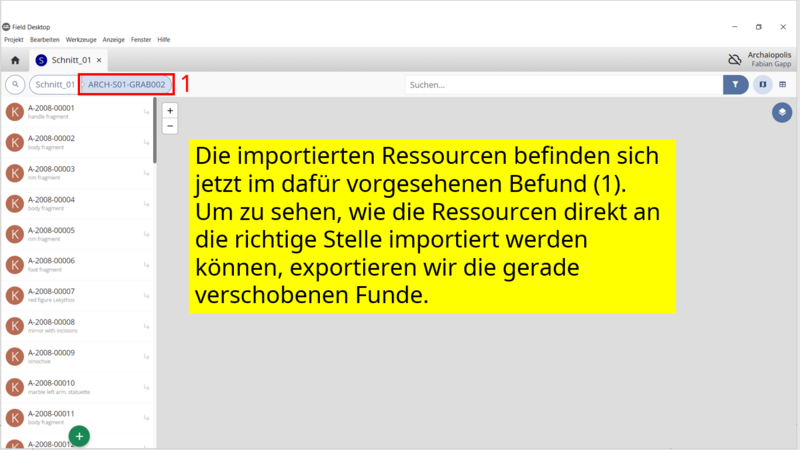This screenshot has height=450, width=800.
Task: Open the Werkzeuge menu
Action: pos(81,39)
